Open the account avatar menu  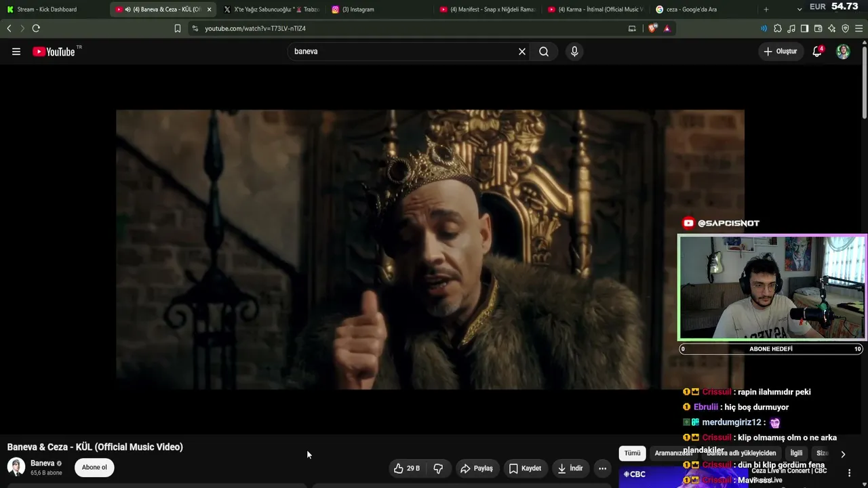843,52
